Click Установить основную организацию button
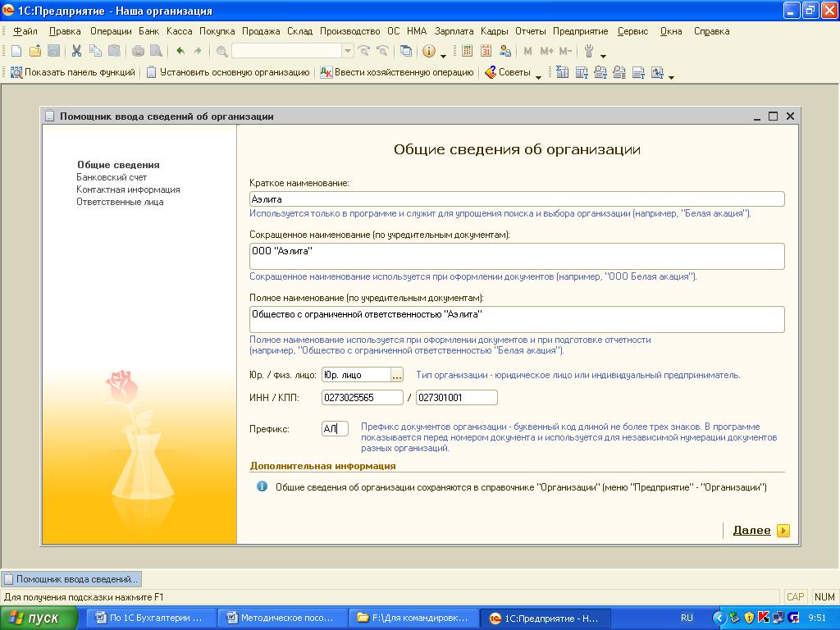The height and width of the screenshot is (630, 840). click(x=228, y=72)
